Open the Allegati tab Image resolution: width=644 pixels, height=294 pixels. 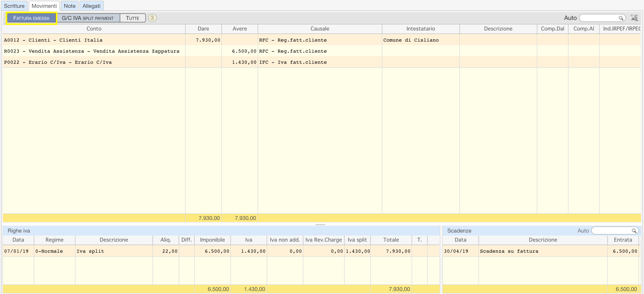pos(92,6)
